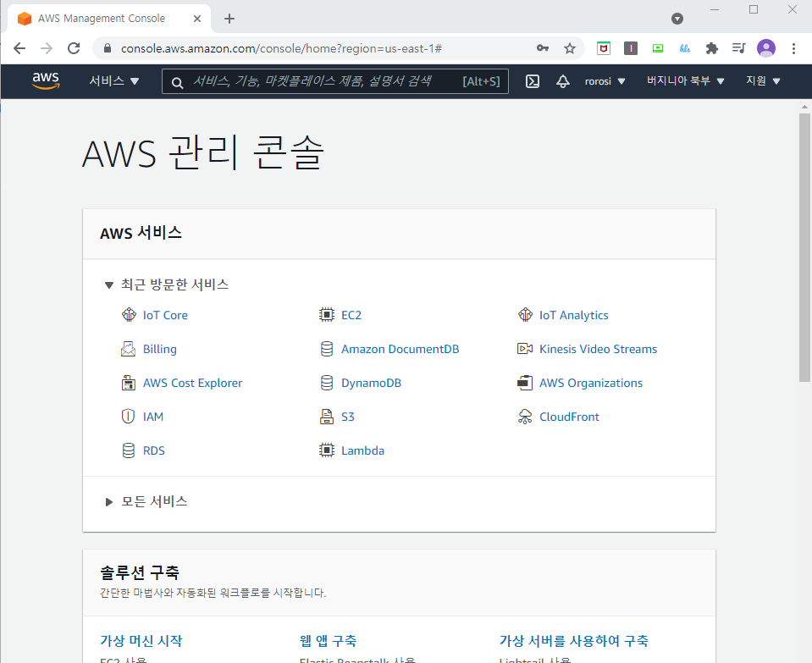This screenshot has width=812, height=663.
Task: Open AWS Organizations link
Action: click(x=591, y=383)
